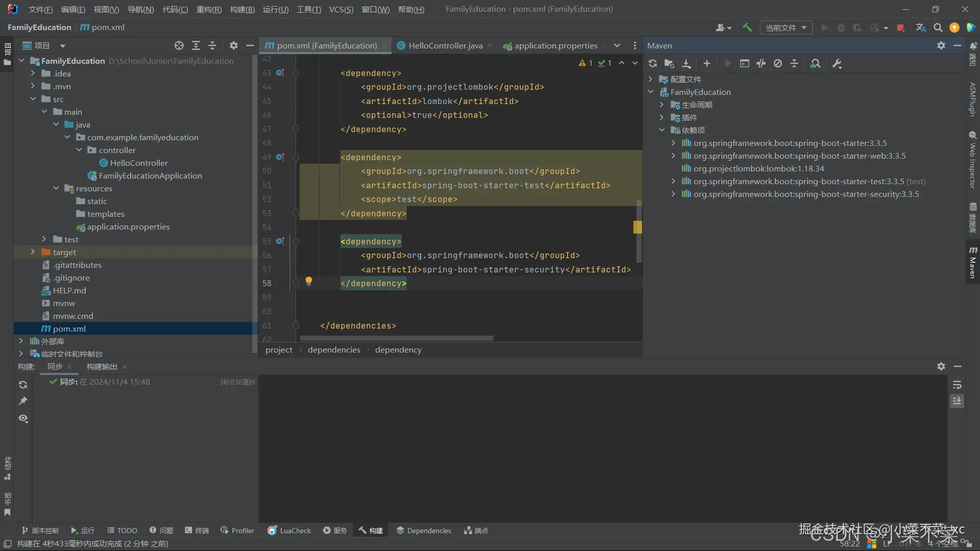Reload all Maven projects
Screen dimensions: 980x551
653,63
